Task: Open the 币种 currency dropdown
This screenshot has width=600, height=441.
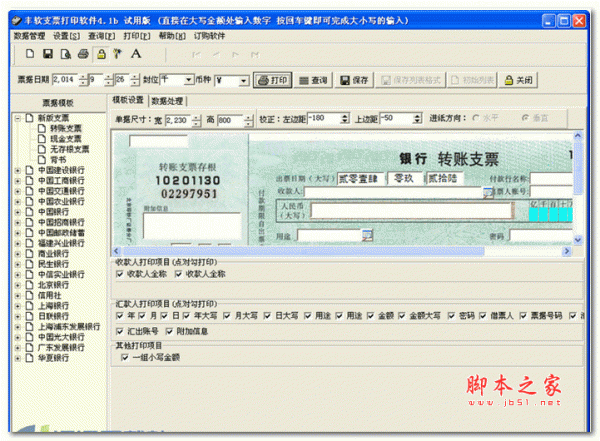Action: pos(244,81)
